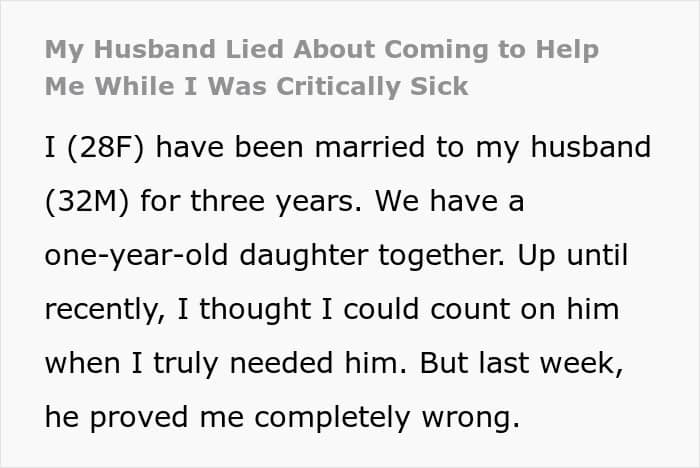This screenshot has height=468, width=700.
Task: Place cursor on the word "proved"
Action: tap(139, 418)
